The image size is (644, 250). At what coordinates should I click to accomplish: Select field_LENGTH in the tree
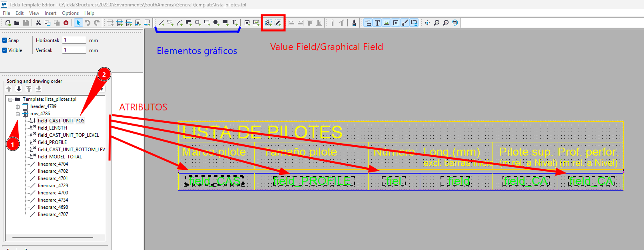coord(52,128)
